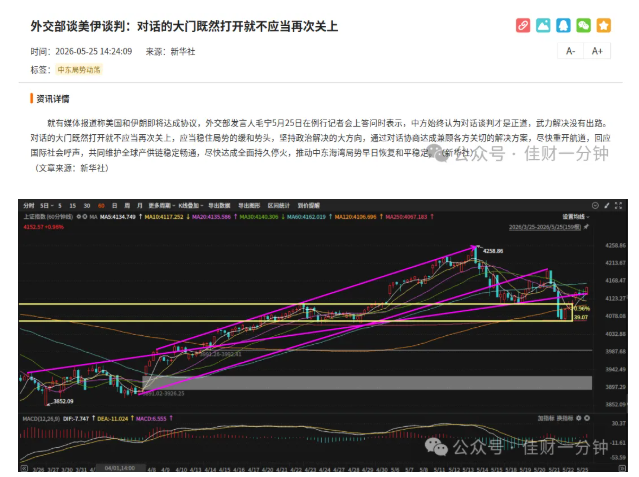Close the MACD indicator panel
The width and height of the screenshot is (639, 477).
pyautogui.click(x=587, y=418)
